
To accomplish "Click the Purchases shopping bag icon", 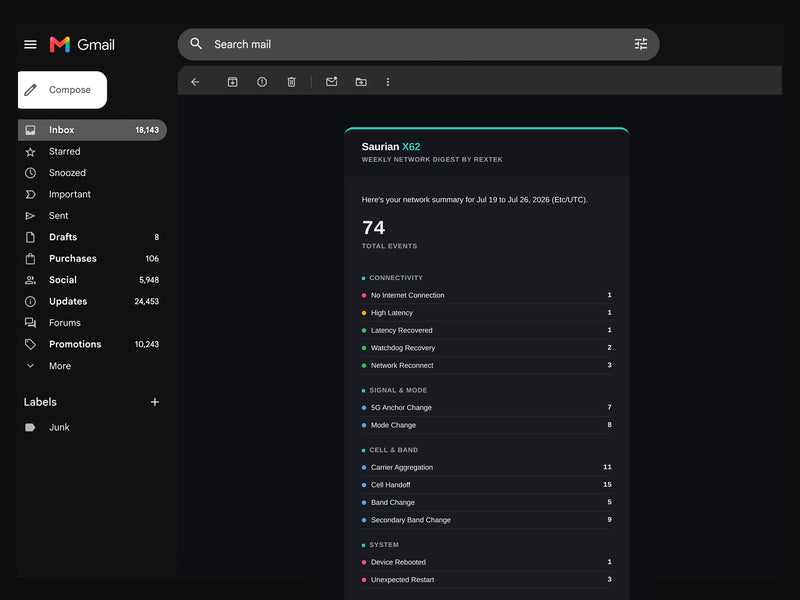I will (x=31, y=259).
